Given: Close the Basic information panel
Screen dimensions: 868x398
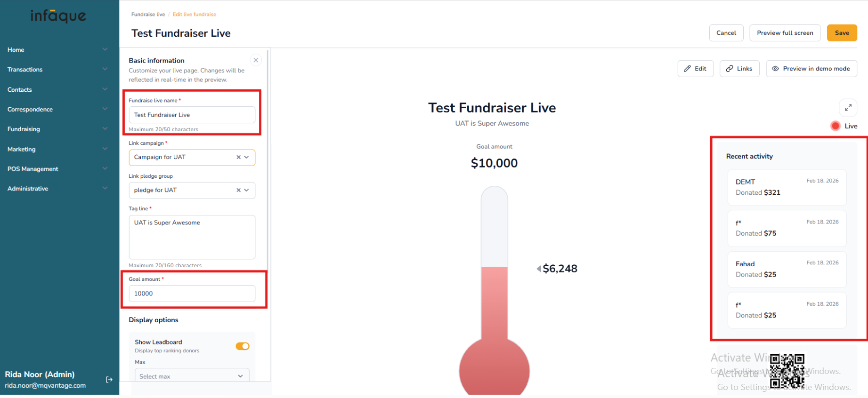Looking at the screenshot, I should point(256,60).
